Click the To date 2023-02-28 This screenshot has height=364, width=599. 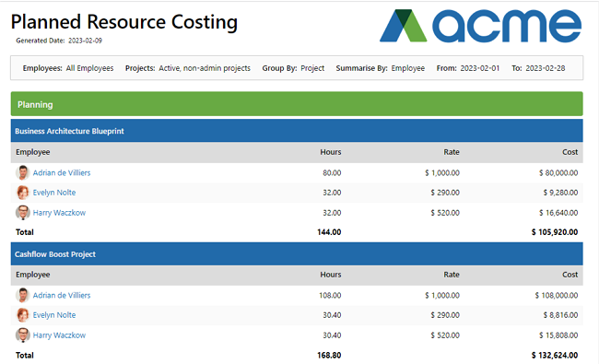546,68
